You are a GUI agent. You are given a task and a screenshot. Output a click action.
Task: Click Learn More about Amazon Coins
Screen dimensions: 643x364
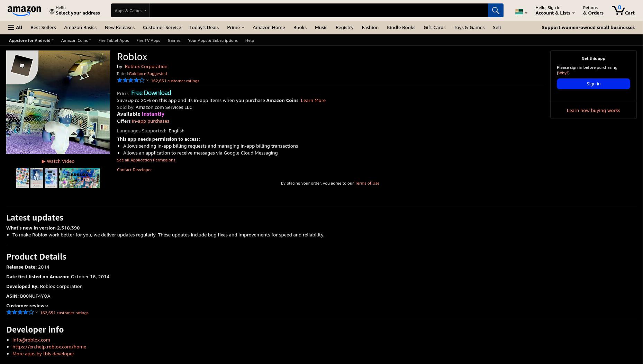pos(313,100)
